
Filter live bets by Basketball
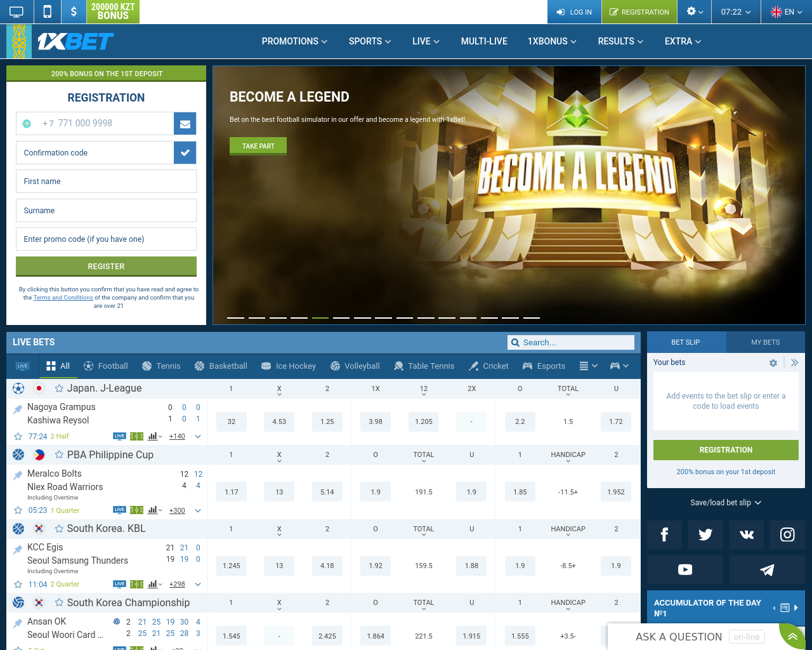pos(221,366)
